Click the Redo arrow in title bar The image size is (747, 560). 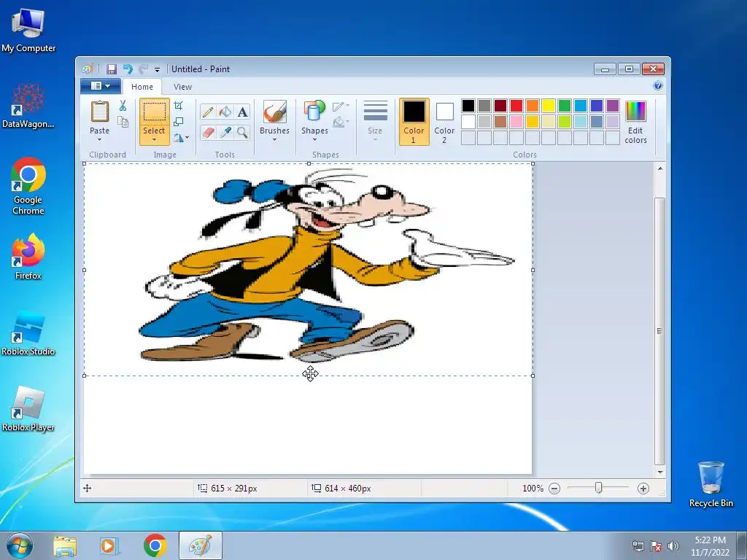pos(144,69)
